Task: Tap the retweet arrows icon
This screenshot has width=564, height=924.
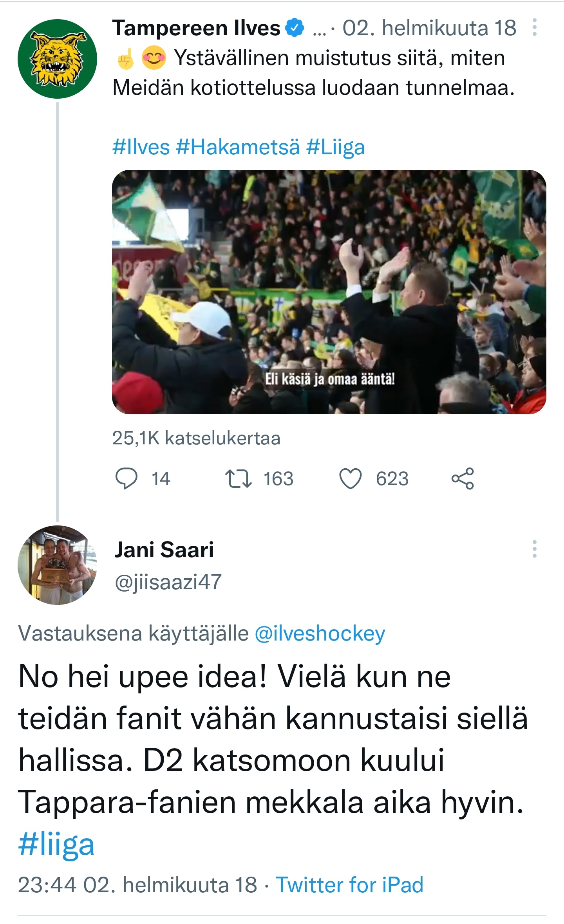Action: (238, 478)
